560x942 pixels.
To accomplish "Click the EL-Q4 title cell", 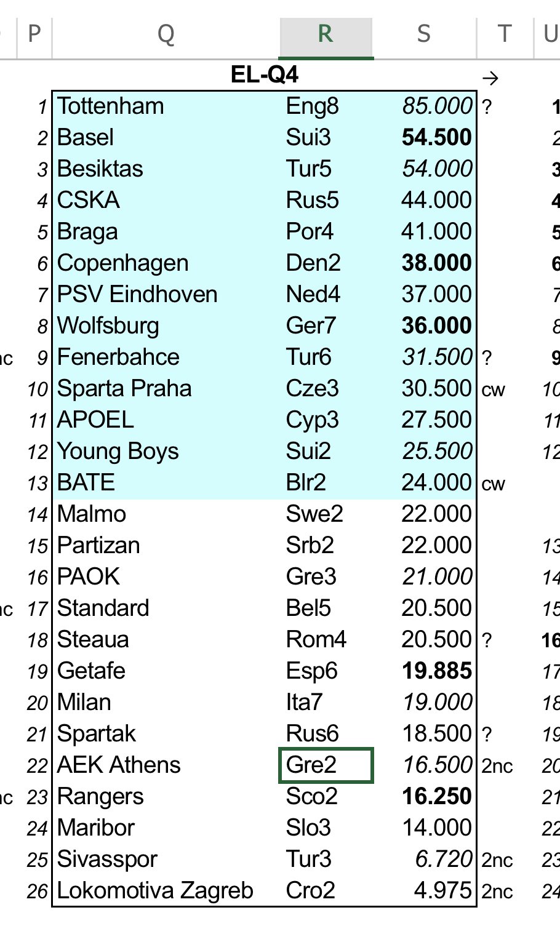I will click(265, 75).
